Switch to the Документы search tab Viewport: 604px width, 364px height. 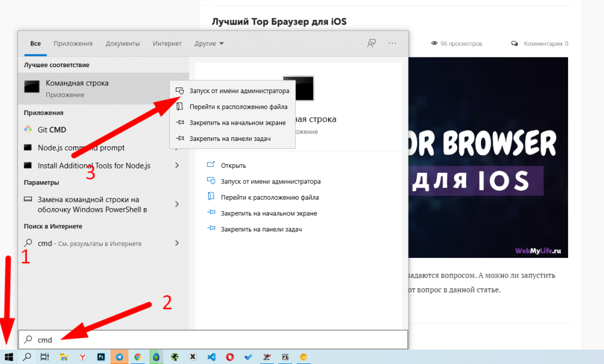point(122,44)
